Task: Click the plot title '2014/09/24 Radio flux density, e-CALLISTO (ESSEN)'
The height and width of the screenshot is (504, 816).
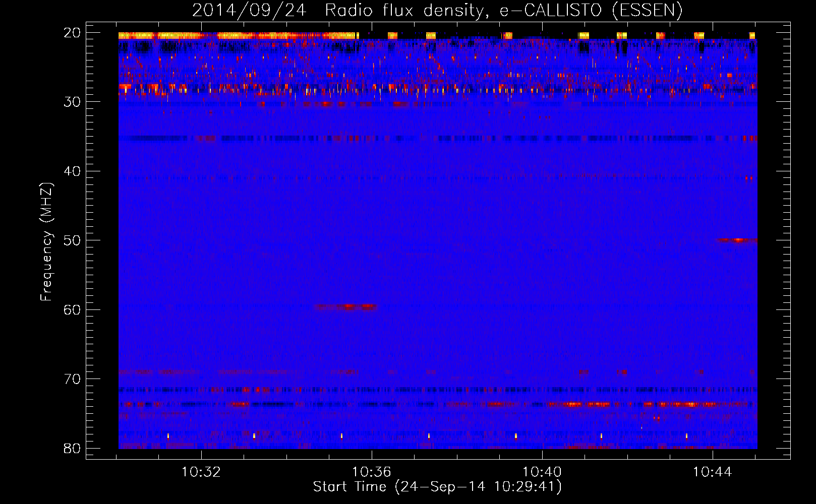Action: click(437, 10)
